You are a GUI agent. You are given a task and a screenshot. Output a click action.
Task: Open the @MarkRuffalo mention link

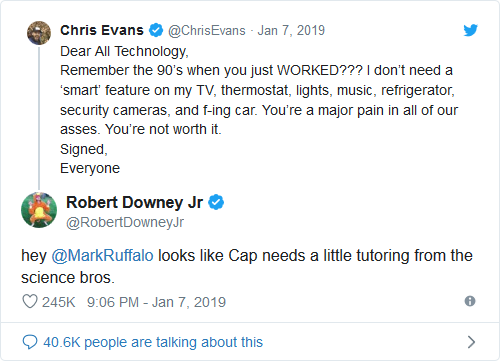pos(102,256)
